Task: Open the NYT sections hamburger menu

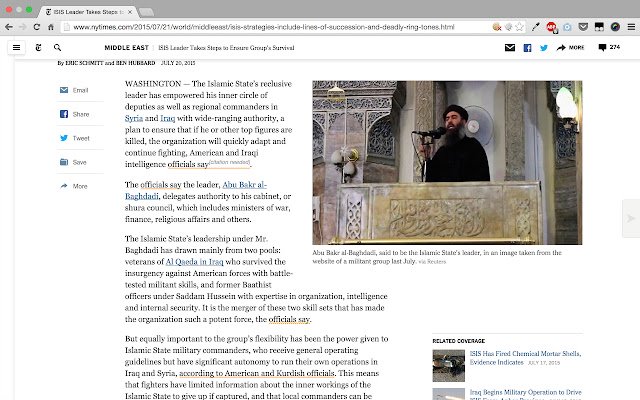Action: coord(16,48)
